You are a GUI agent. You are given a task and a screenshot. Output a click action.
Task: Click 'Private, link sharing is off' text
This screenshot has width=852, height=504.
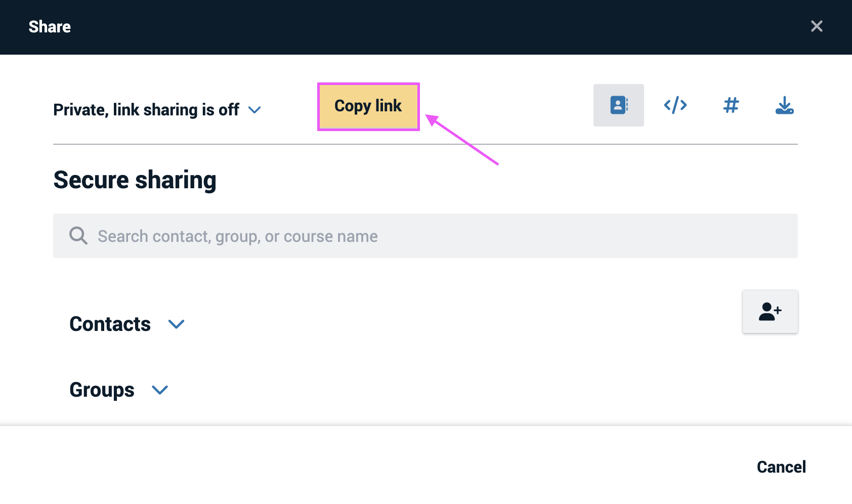click(x=146, y=110)
